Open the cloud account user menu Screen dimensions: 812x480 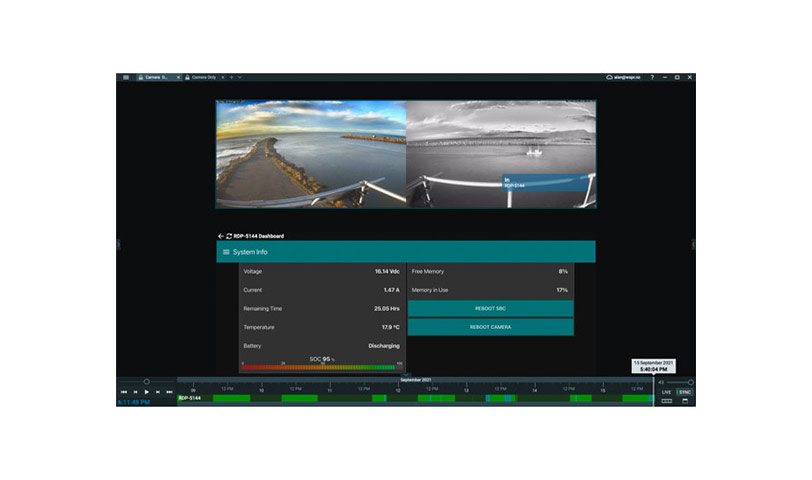(623, 77)
